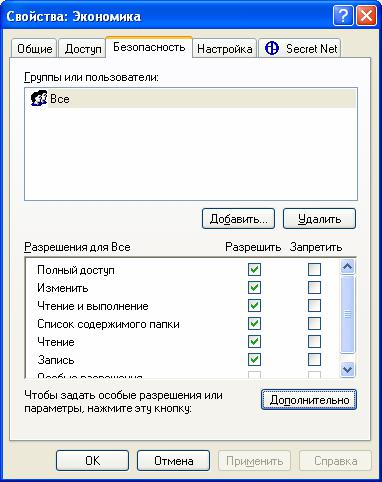Image resolution: width=382 pixels, height=482 pixels.
Task: Click the Удалить button
Action: 319,219
